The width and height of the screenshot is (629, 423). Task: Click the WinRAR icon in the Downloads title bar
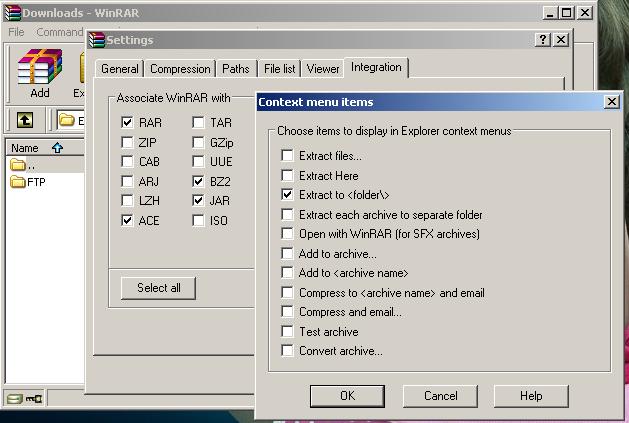[12, 13]
